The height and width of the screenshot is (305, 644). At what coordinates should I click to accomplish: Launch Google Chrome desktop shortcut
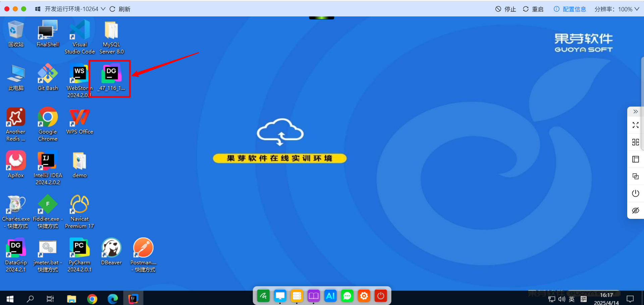(x=48, y=124)
